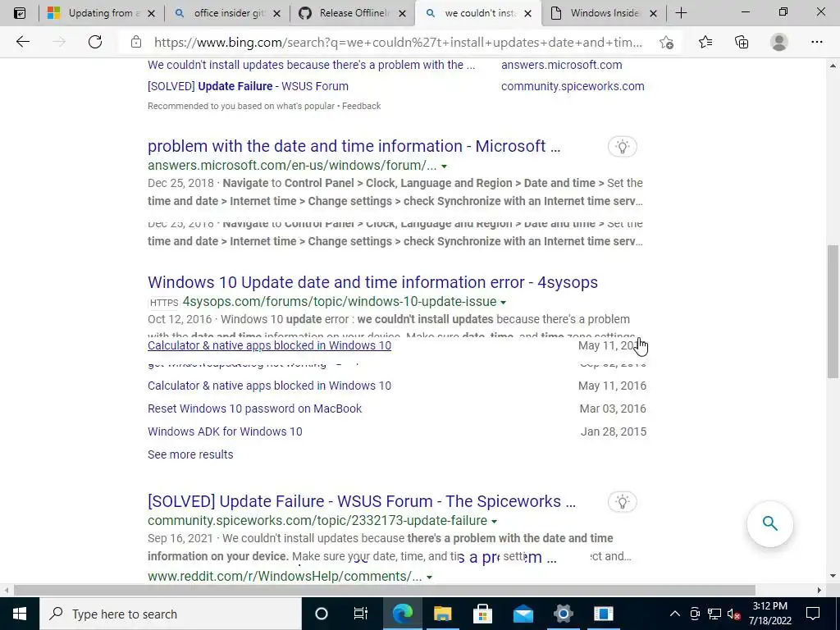840x630 pixels.
Task: Click the floating search magnifier button
Action: coord(769,523)
